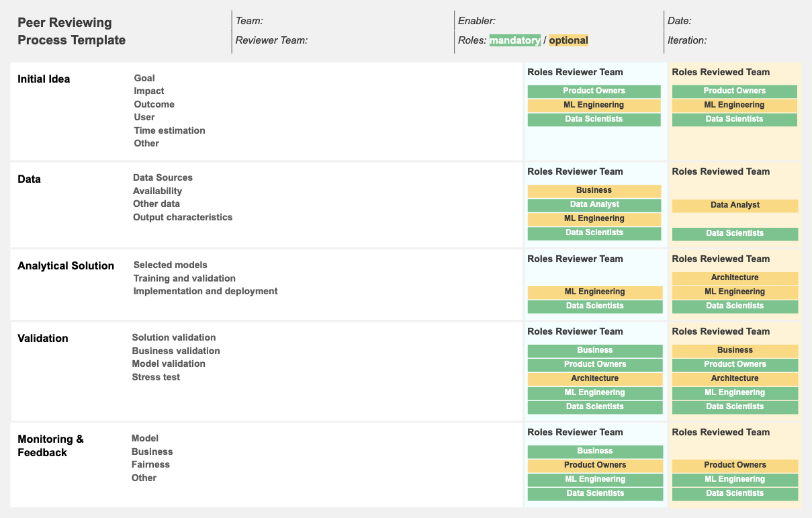Select Data Analyst tag in Data Reviewer Team
This screenshot has height=518, width=812.
tap(594, 204)
